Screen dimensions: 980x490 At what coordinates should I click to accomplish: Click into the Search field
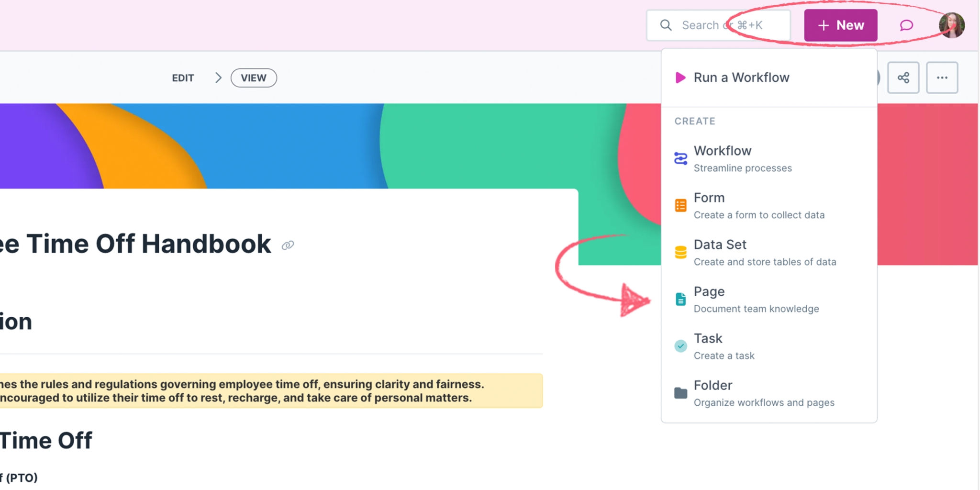click(718, 25)
